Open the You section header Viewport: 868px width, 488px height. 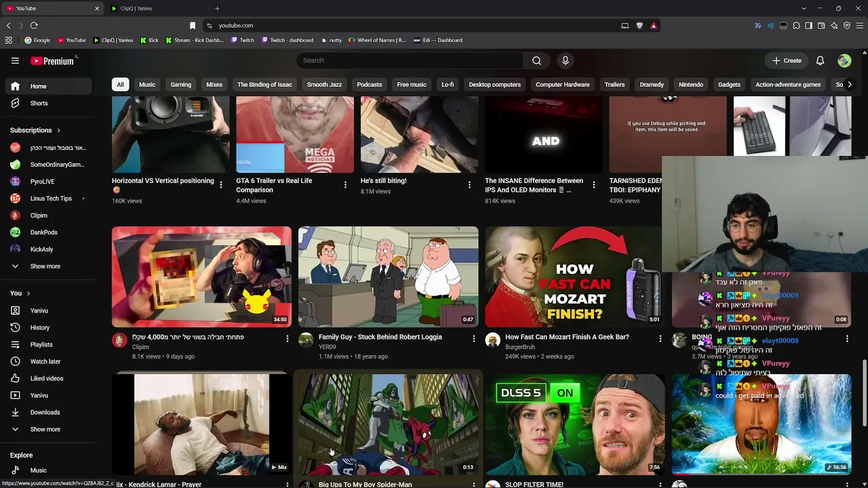[x=20, y=293]
